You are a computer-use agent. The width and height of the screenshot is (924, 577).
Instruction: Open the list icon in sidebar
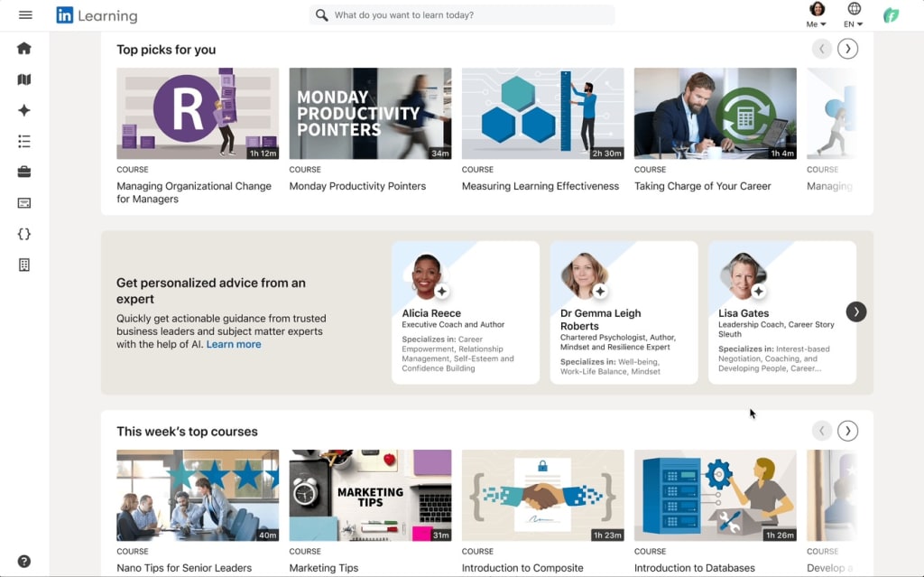tap(24, 141)
